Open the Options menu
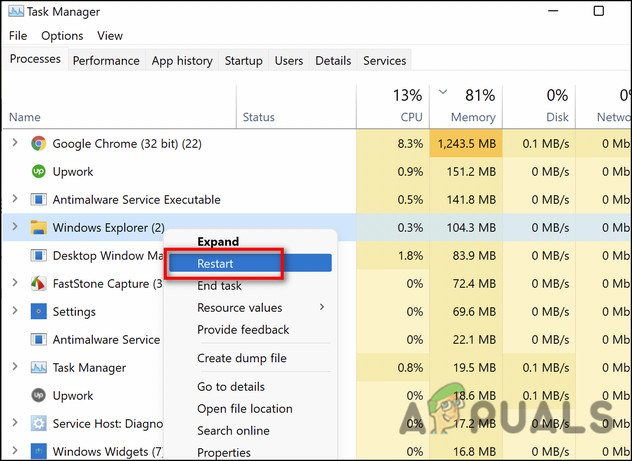Viewport: 632px width, 461px height. coord(62,36)
